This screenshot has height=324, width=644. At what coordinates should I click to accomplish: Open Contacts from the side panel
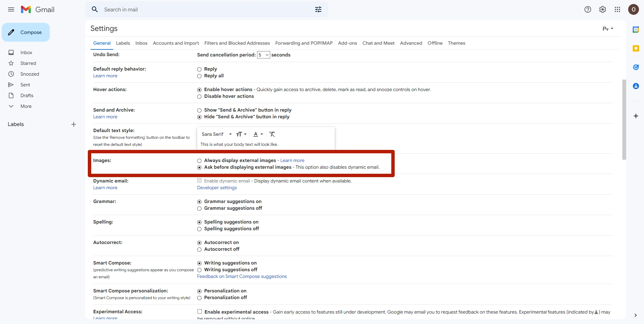(636, 86)
